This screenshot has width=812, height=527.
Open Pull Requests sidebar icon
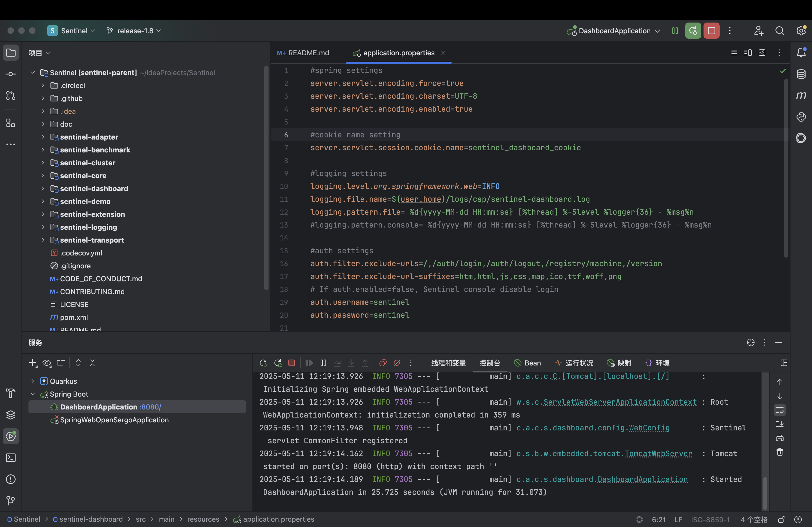coord(10,96)
